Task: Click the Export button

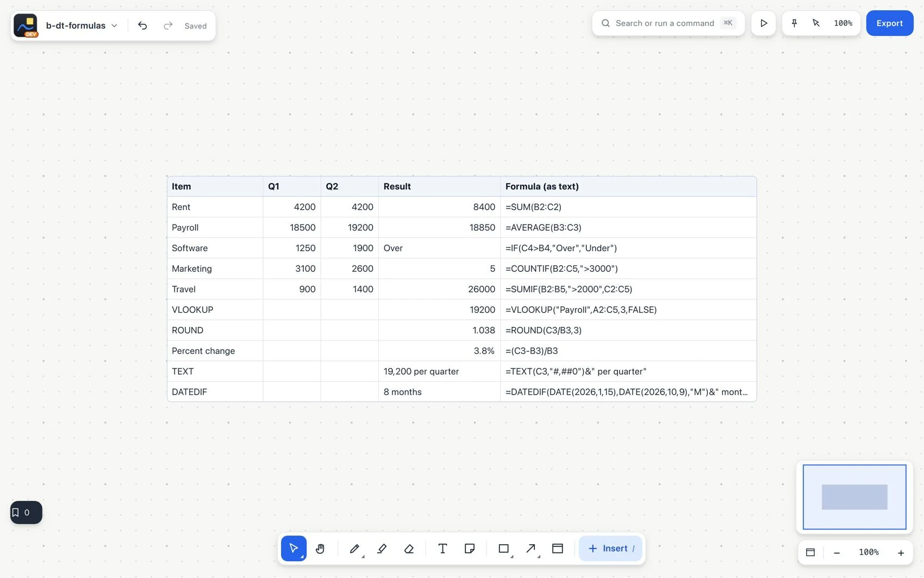Action: tap(889, 23)
